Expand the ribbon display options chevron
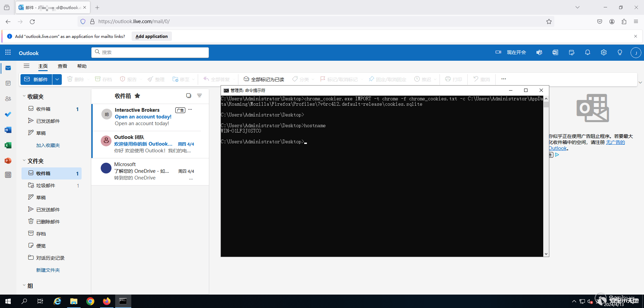 click(x=640, y=83)
